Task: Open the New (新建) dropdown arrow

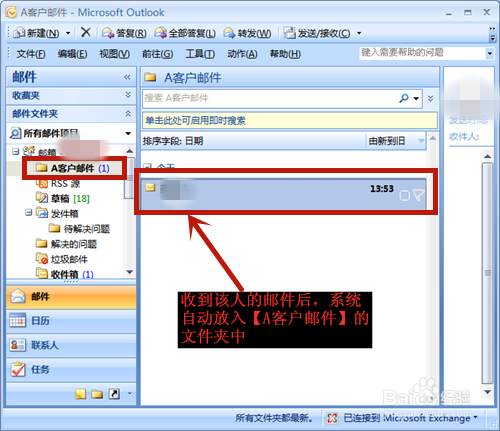Action: point(68,33)
